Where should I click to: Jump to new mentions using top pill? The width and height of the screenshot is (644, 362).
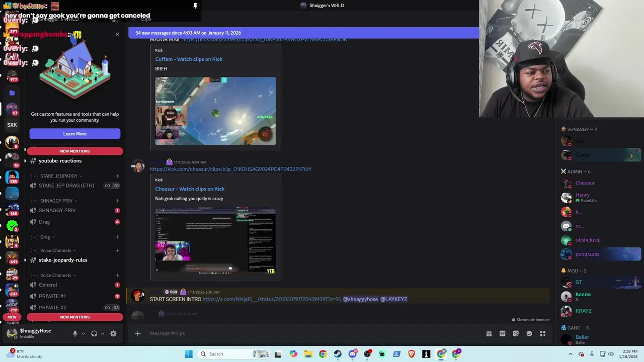[x=75, y=151]
